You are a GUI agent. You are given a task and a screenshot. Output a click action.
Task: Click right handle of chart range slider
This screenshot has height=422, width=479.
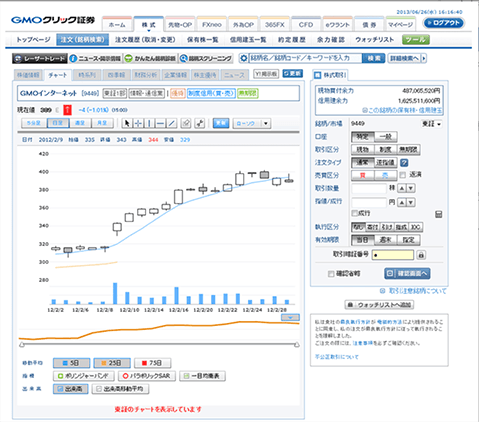click(x=297, y=345)
